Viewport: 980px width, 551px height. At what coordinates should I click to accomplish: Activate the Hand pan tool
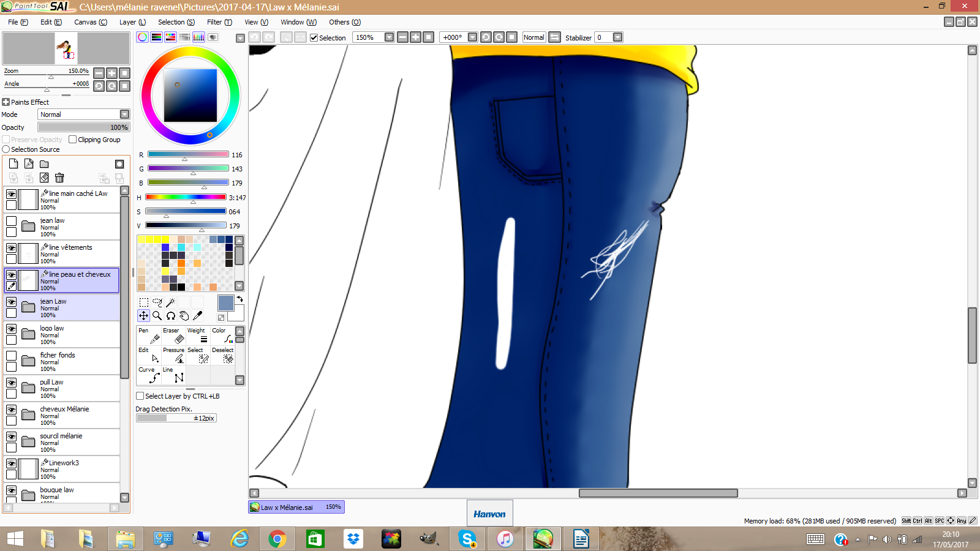(184, 316)
